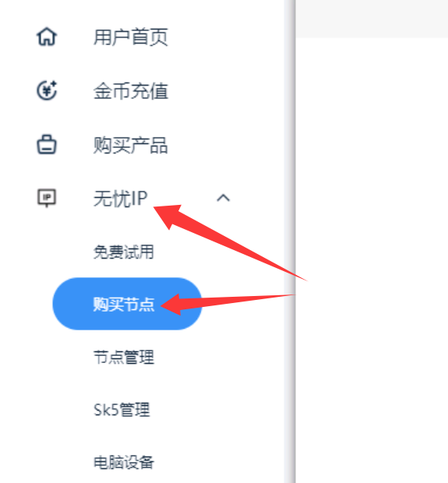Select the highlighted 购买节点 item

point(124,305)
